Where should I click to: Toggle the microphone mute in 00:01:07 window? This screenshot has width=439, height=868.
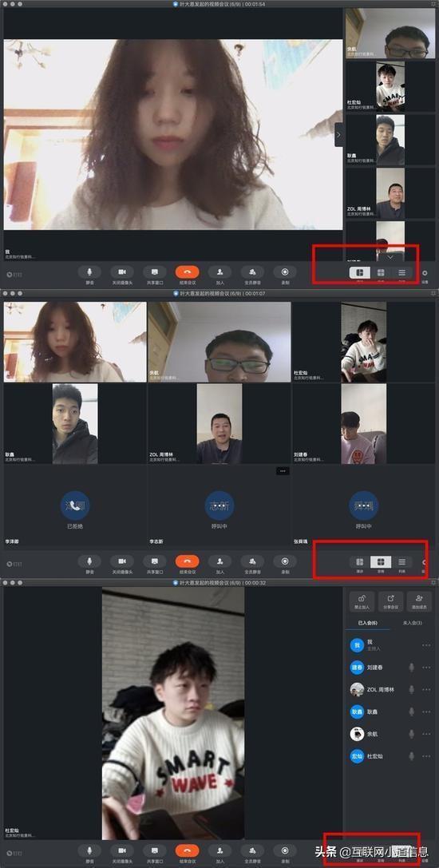tap(89, 562)
